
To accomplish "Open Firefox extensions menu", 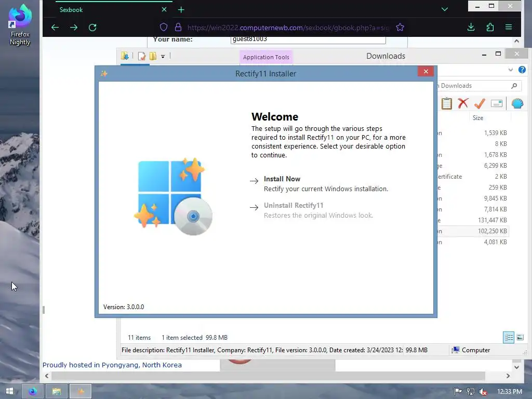I will tap(490, 27).
